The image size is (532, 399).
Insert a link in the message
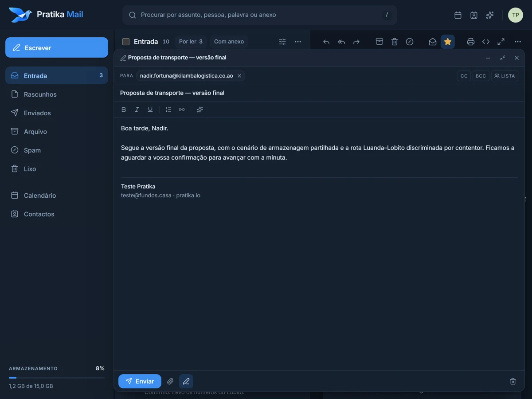click(182, 110)
